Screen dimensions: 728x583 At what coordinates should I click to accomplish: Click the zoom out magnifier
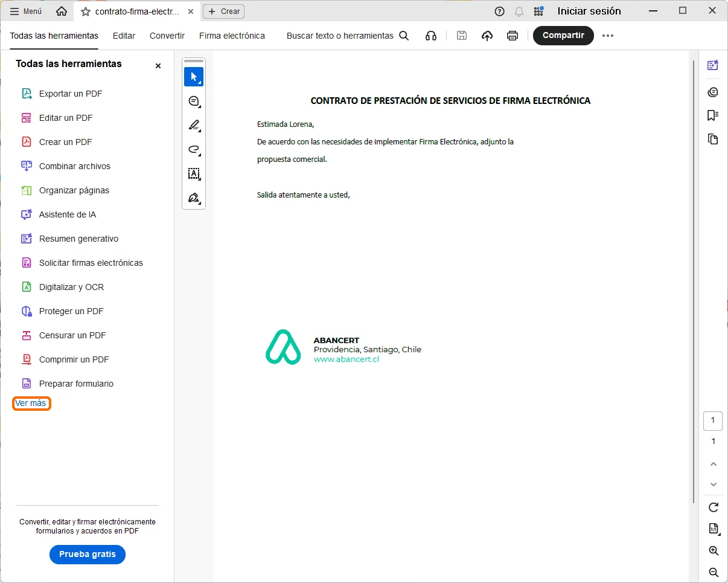click(x=714, y=572)
